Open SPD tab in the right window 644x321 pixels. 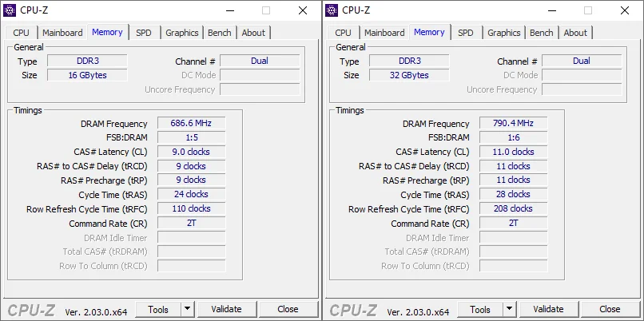(x=466, y=33)
